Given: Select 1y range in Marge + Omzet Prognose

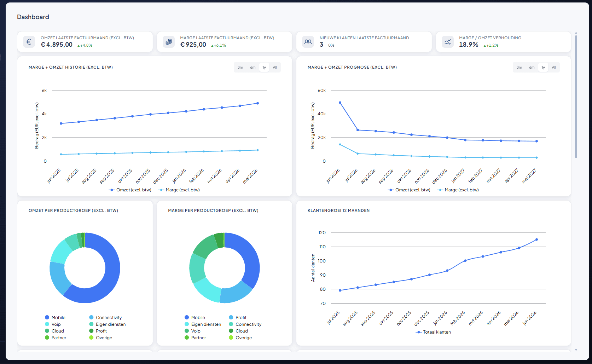Looking at the screenshot, I should pos(543,68).
